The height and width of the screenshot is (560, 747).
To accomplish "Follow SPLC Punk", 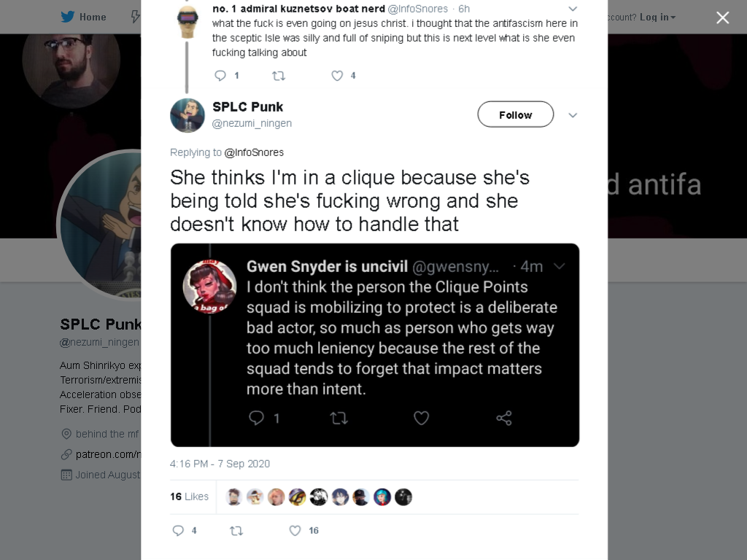I will tap(516, 114).
